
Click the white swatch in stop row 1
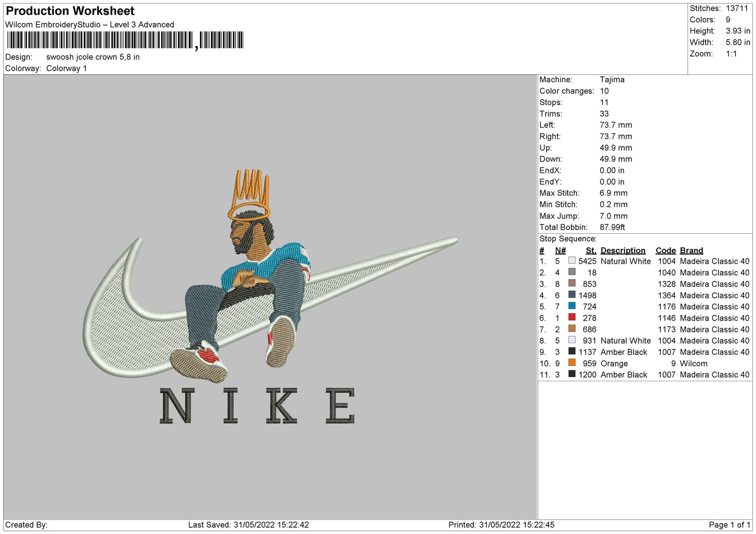click(x=572, y=260)
